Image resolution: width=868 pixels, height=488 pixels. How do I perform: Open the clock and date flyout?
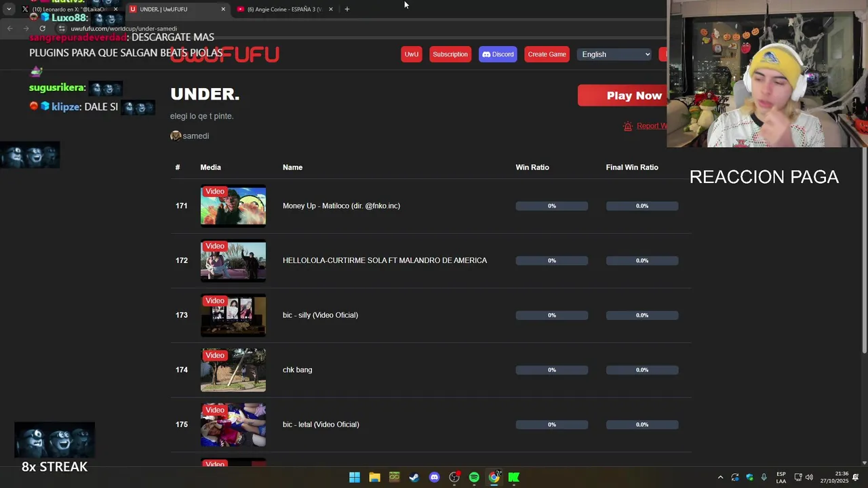coord(834,477)
